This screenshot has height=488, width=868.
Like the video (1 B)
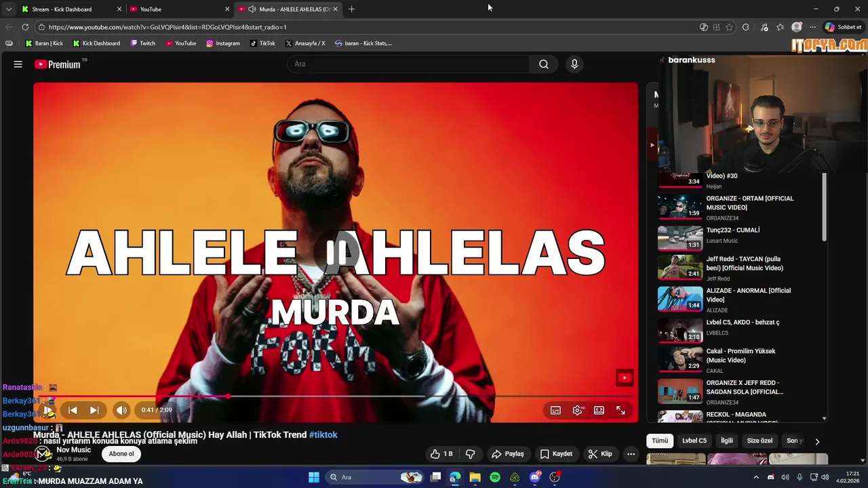[x=441, y=454]
